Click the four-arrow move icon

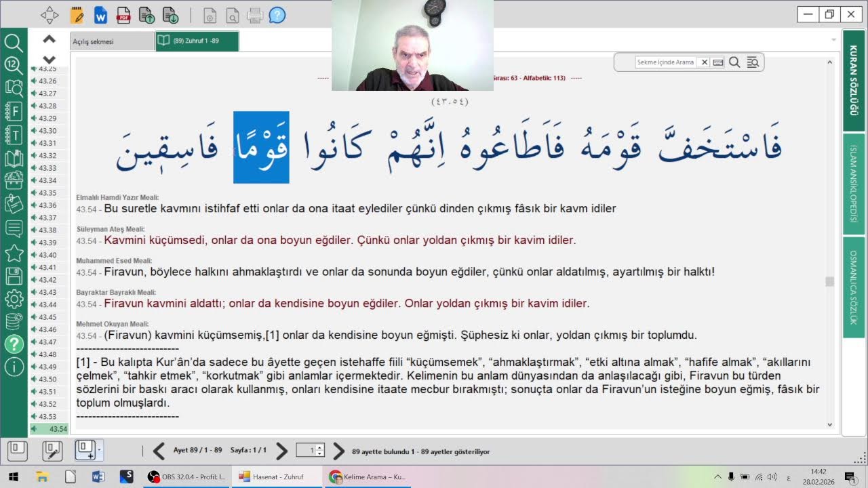50,15
